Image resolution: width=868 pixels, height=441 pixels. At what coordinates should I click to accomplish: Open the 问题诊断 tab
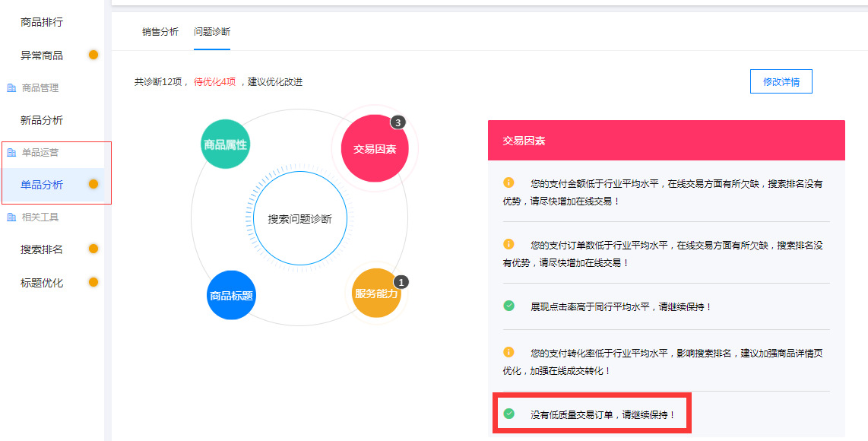coord(212,32)
